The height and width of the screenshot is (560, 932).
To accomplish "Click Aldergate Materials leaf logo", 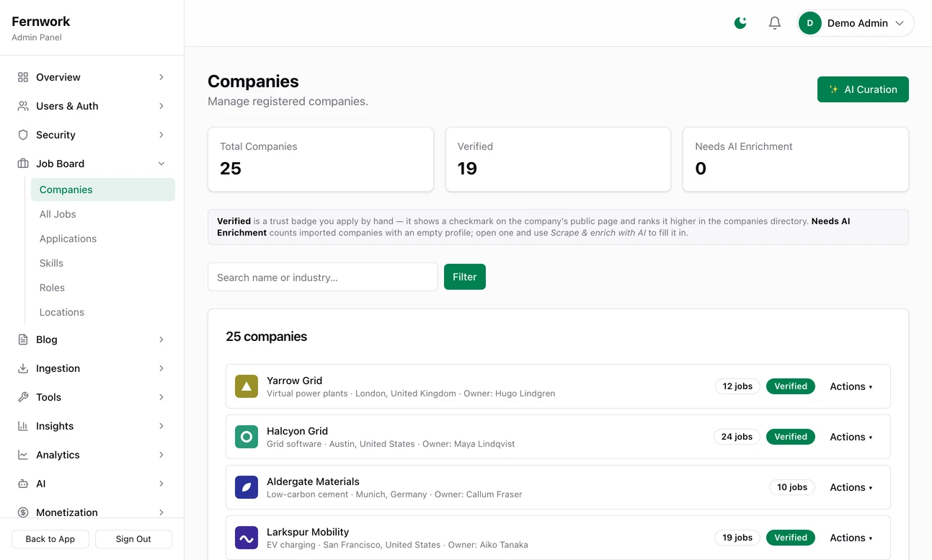I will (x=247, y=487).
